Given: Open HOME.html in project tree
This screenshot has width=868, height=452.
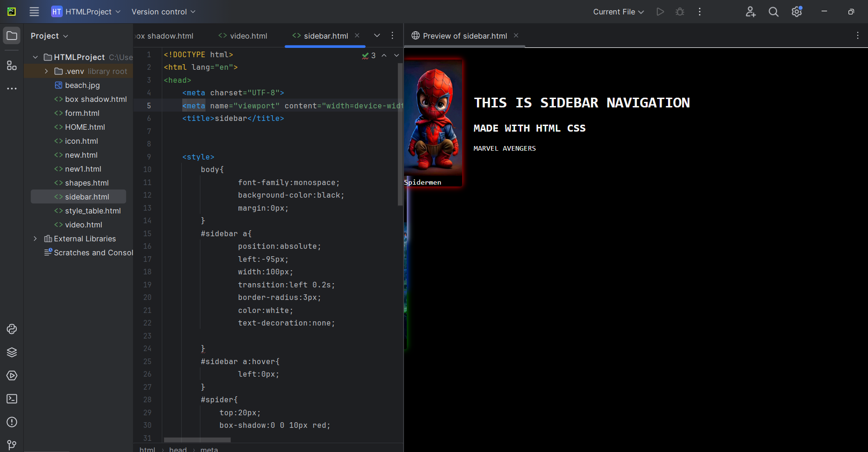Looking at the screenshot, I should (85, 127).
